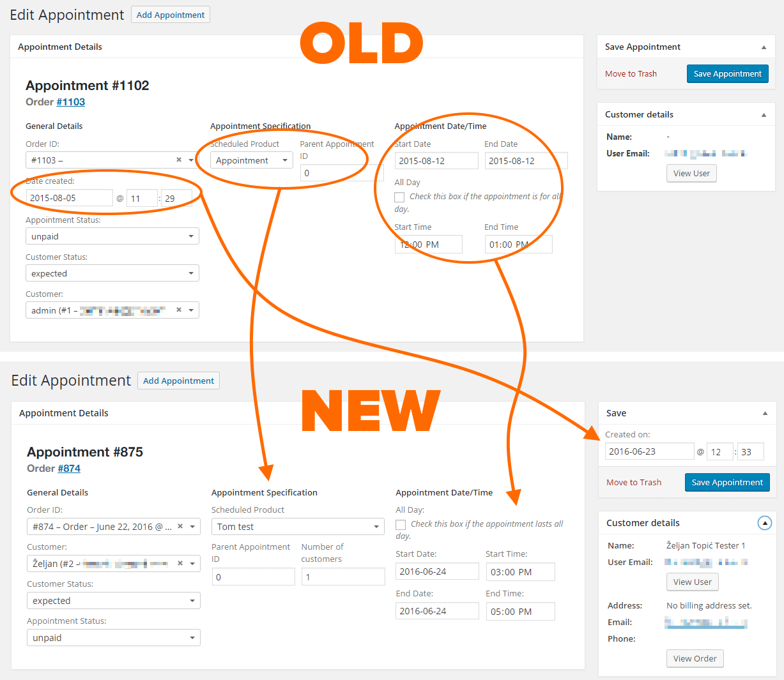
Task: Check the old All Day checkbox
Action: tap(399, 197)
